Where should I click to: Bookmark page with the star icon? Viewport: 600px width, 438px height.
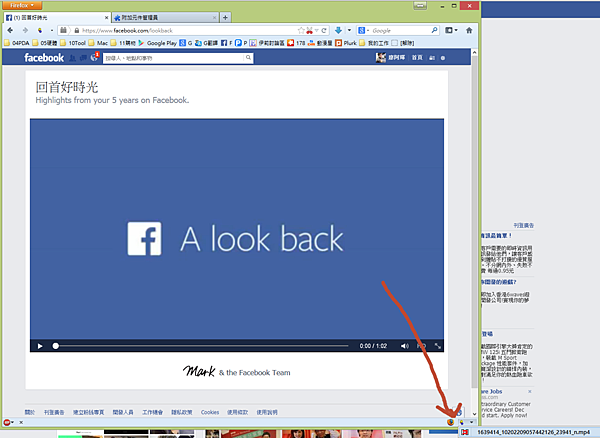point(301,30)
